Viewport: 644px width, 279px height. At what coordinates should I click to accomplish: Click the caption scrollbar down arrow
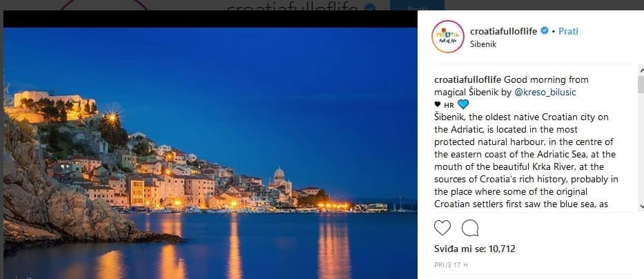[641, 206]
